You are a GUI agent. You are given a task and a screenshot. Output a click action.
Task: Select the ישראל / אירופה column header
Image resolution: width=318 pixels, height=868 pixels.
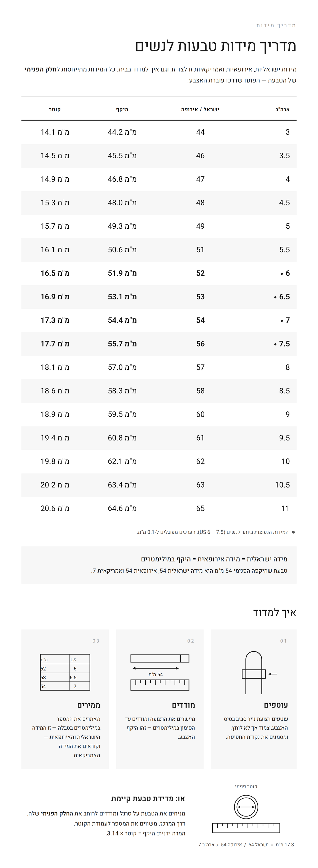click(200, 109)
